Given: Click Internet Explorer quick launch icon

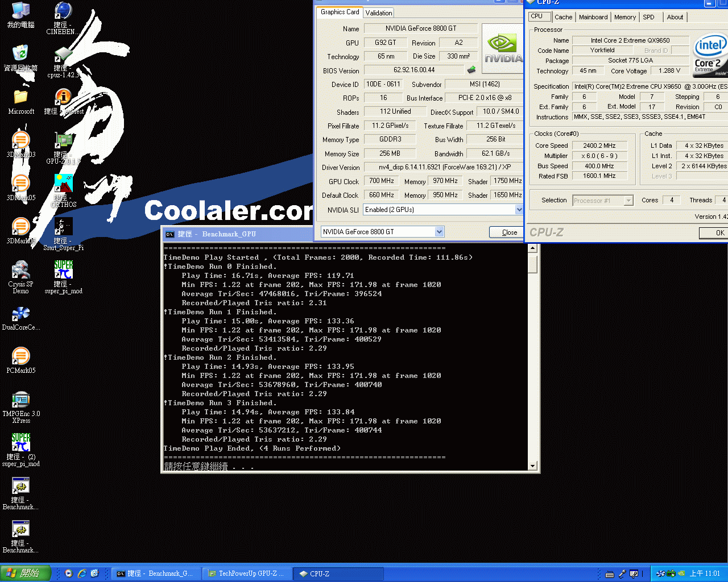Looking at the screenshot, I should tap(82, 573).
